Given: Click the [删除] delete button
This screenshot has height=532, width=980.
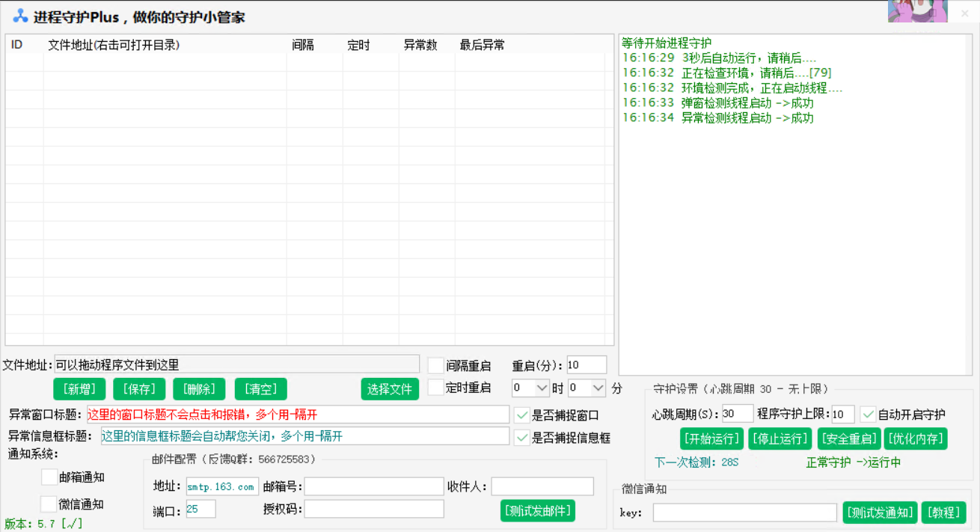Looking at the screenshot, I should pyautogui.click(x=199, y=389).
